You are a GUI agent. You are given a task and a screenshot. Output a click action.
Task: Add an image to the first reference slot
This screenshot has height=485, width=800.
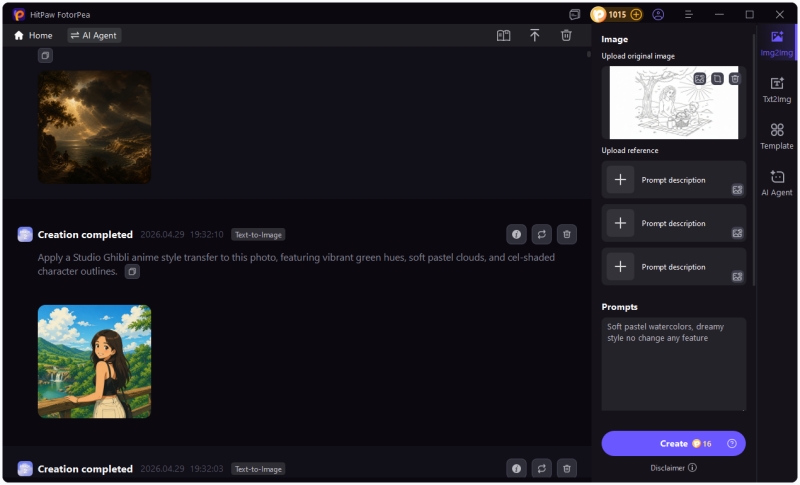pos(620,180)
